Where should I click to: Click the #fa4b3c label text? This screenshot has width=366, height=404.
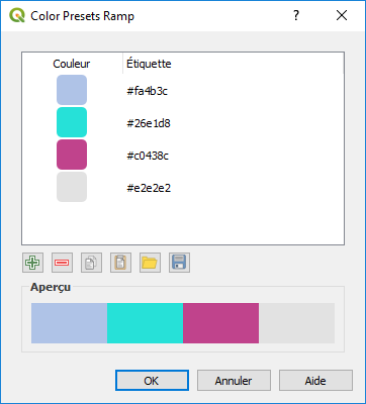point(147,91)
